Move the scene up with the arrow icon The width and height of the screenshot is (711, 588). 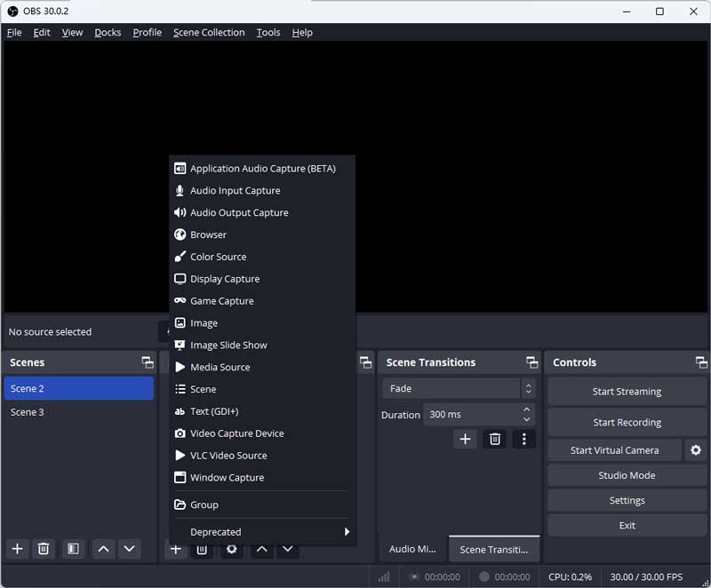pos(103,549)
